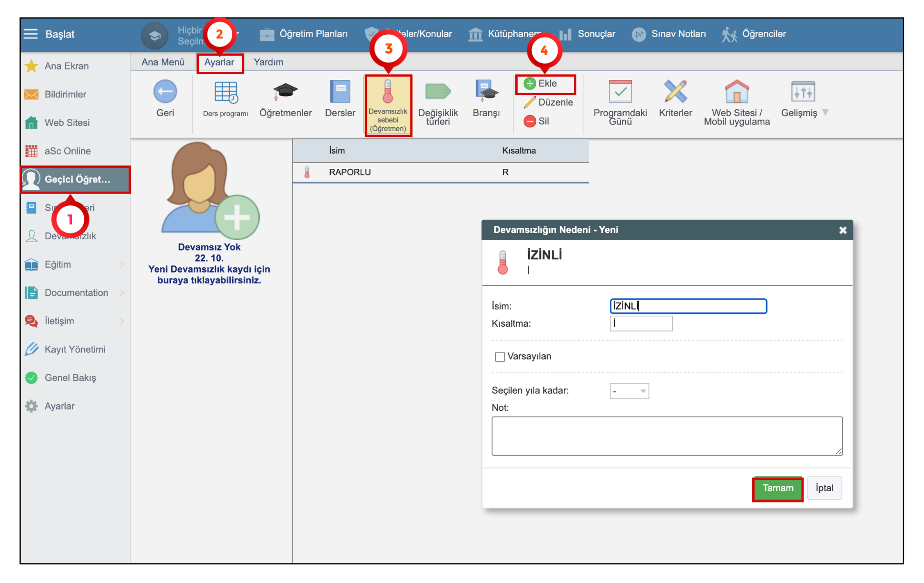Open the Yardım tab
924x583 pixels.
[268, 62]
